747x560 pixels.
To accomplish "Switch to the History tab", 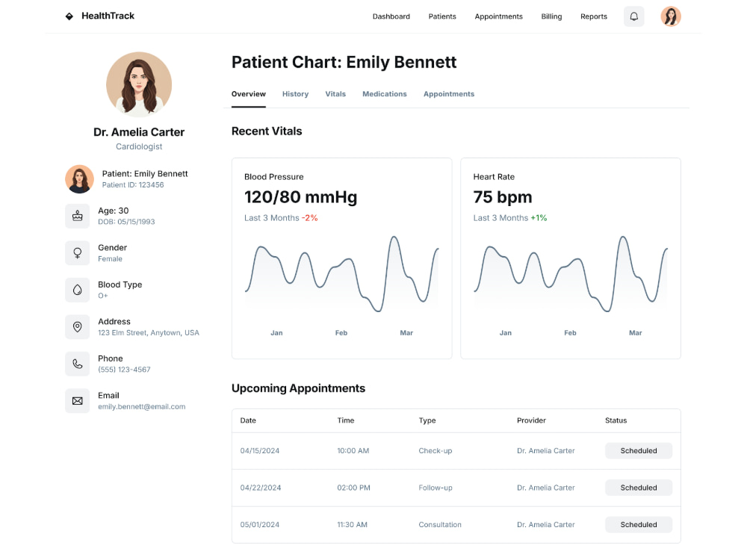I will [x=295, y=94].
